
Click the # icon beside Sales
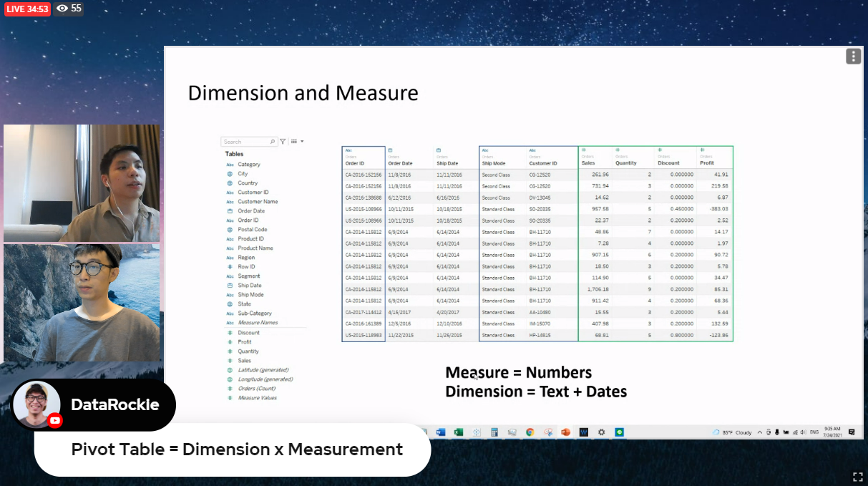pos(230,359)
